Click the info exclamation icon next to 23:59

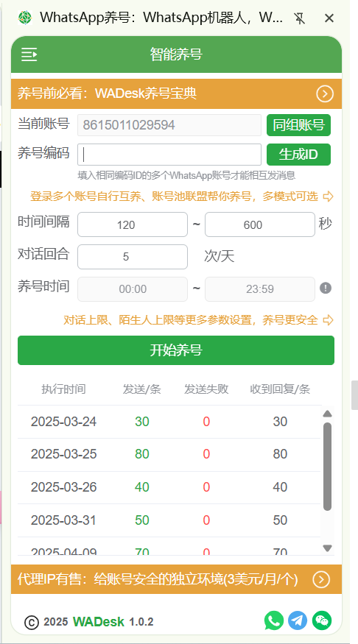click(326, 288)
